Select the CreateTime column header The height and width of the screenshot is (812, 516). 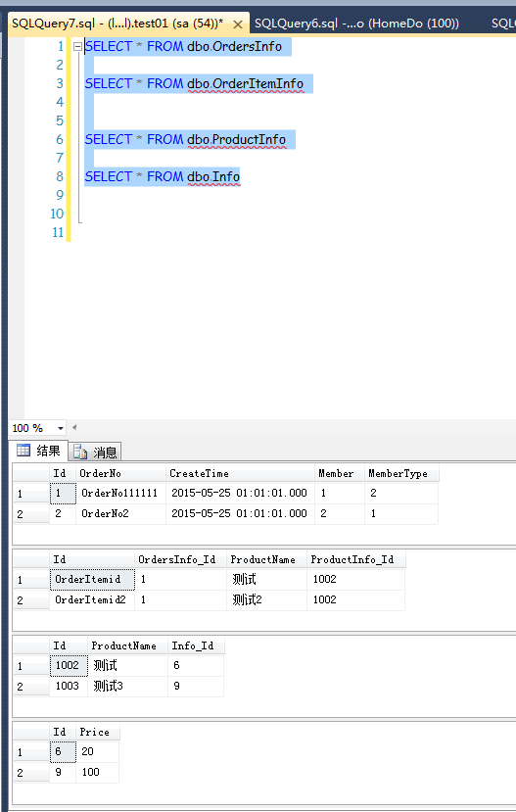(x=240, y=473)
